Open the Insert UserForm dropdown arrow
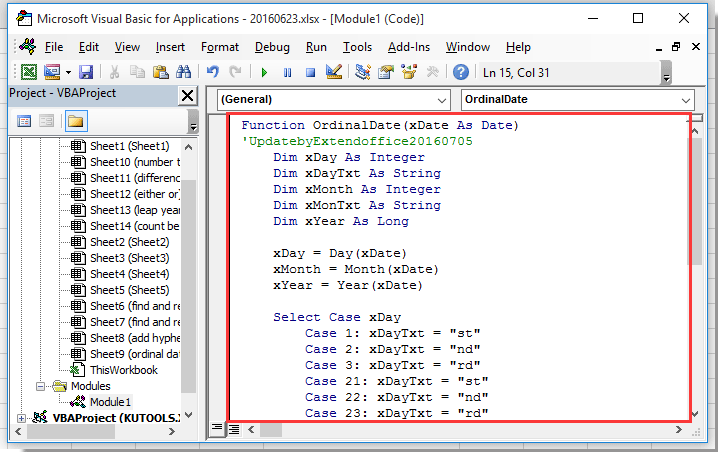Viewport: 718px width, 452px height. point(68,72)
